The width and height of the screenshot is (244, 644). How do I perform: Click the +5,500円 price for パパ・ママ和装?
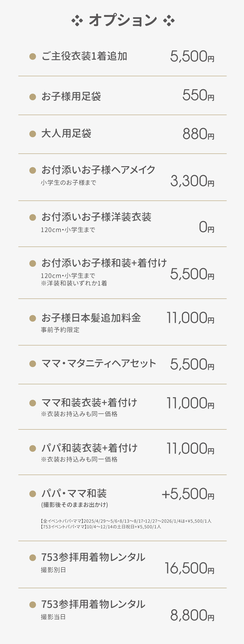(x=188, y=494)
